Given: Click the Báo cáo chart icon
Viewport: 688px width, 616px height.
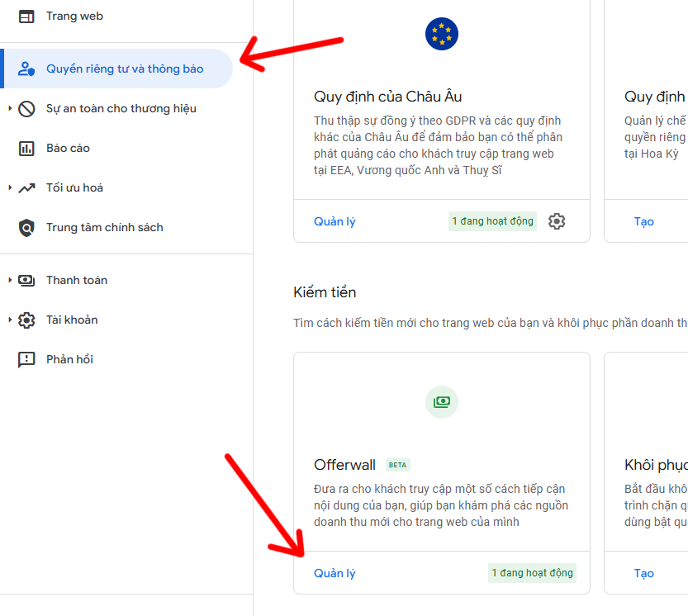Looking at the screenshot, I should point(26,149).
